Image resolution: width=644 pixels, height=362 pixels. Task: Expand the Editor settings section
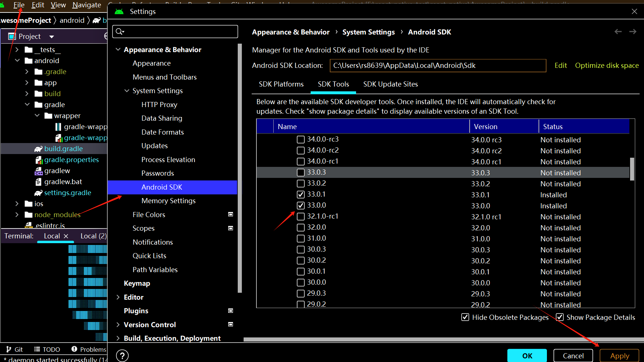pos(118,297)
